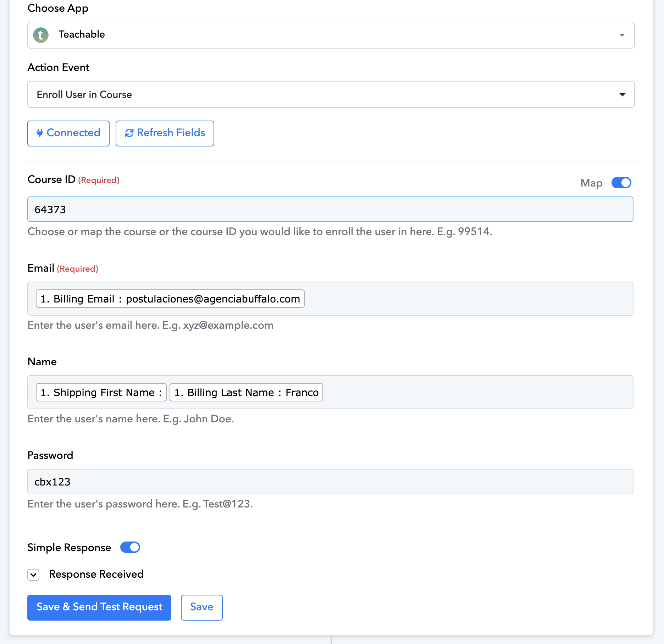This screenshot has height=644, width=664.
Task: Click the Connected button
Action: click(68, 133)
